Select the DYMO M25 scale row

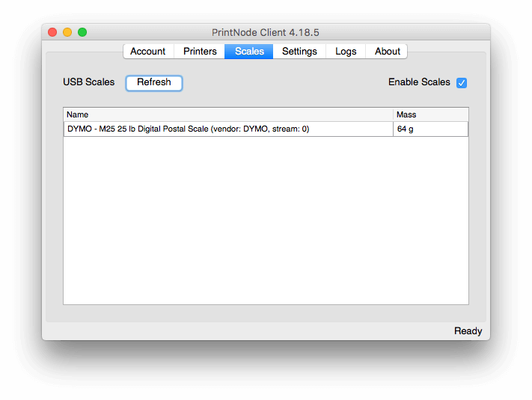[x=266, y=129]
